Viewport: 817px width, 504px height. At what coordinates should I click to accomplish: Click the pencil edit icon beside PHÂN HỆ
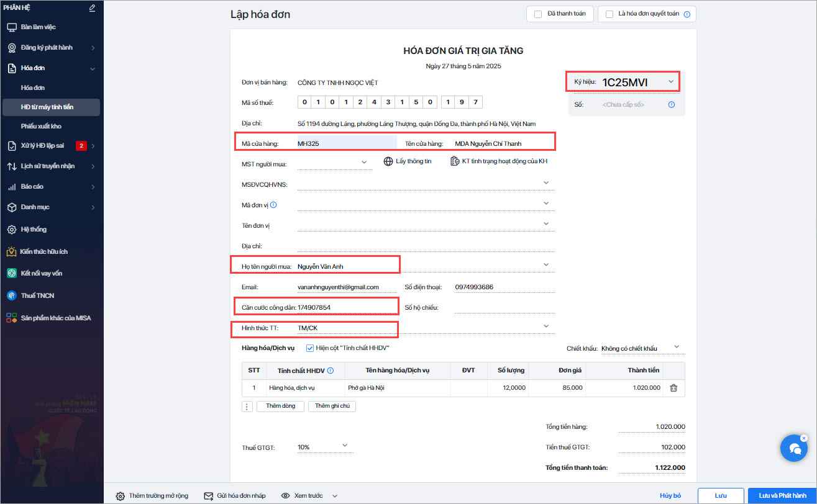tap(92, 8)
